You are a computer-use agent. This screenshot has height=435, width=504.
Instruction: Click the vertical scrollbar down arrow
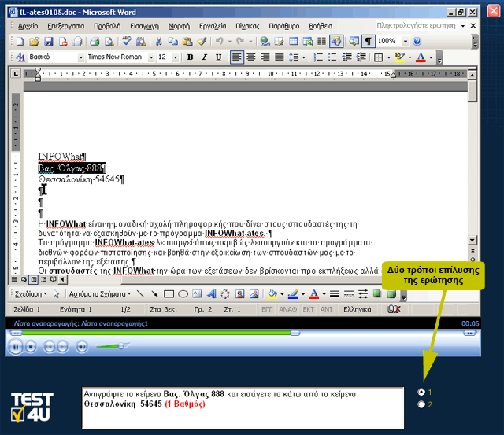coord(472,240)
